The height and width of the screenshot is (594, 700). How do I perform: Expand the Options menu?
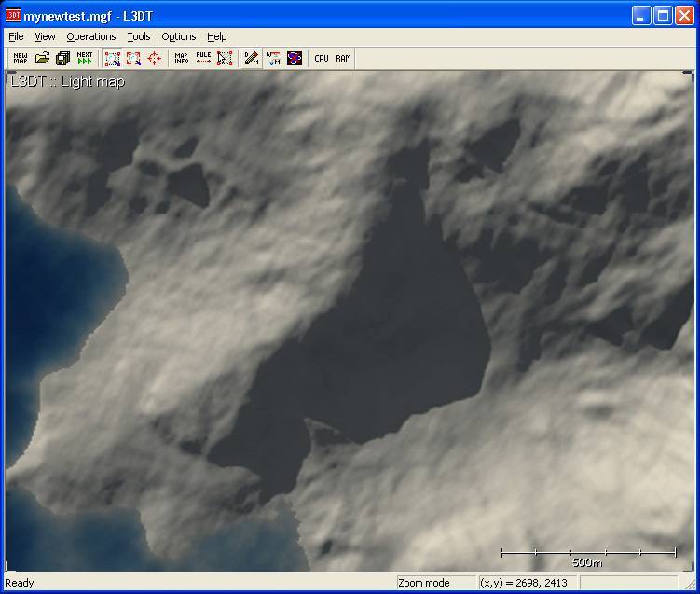(178, 36)
